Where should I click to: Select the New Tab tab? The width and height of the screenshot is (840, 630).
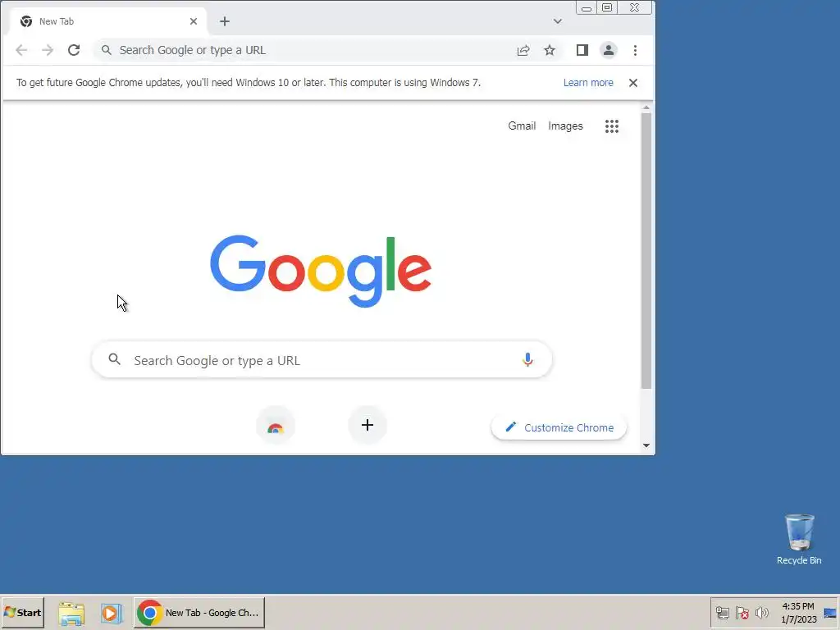tap(107, 21)
